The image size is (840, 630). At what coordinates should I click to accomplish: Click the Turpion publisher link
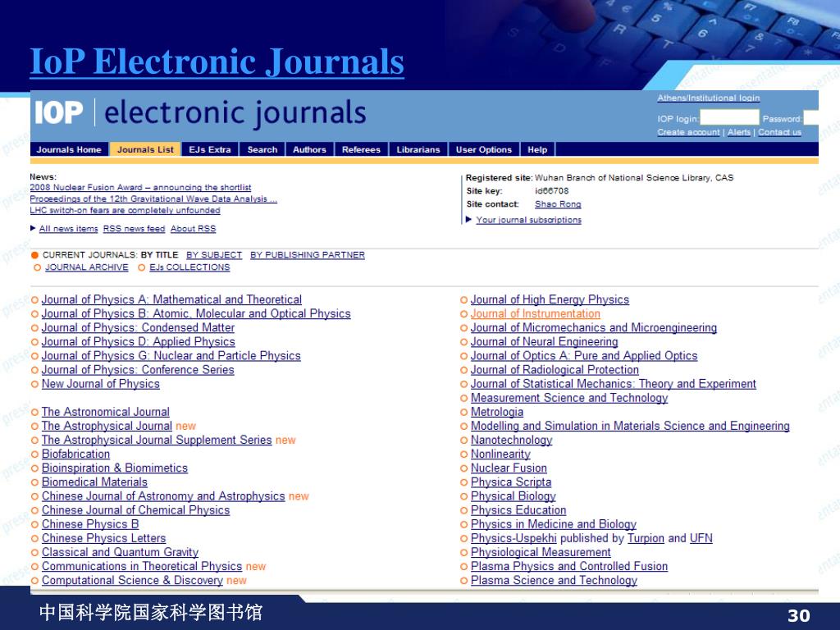[x=646, y=538]
